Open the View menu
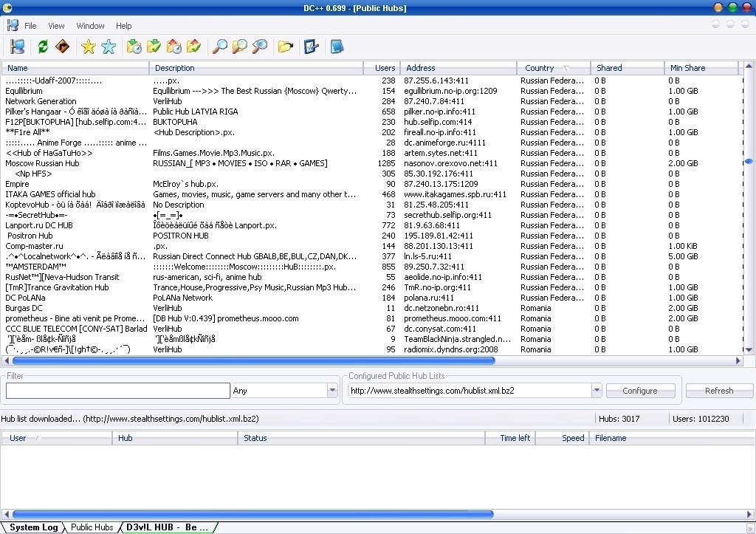 point(56,26)
